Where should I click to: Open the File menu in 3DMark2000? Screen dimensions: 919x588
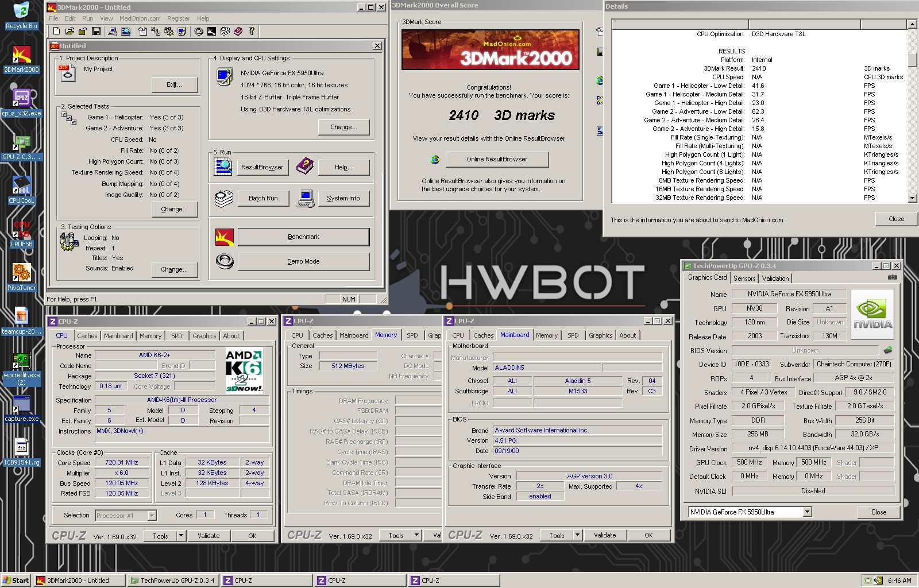[53, 18]
